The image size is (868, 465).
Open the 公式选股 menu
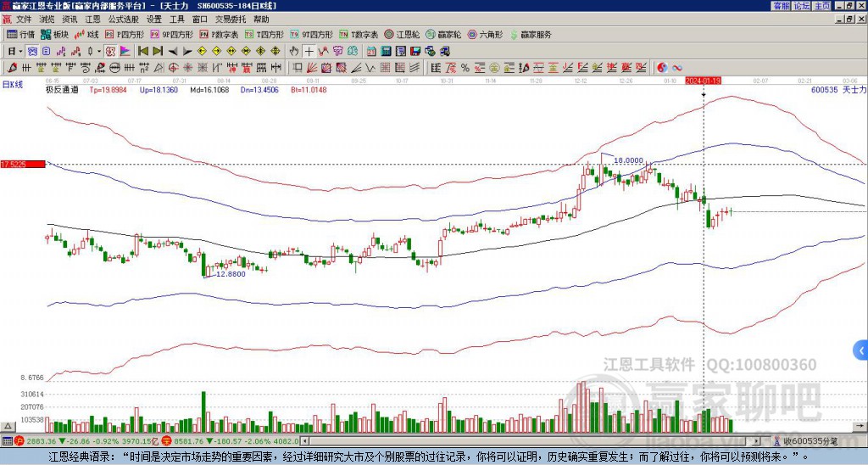(x=124, y=20)
